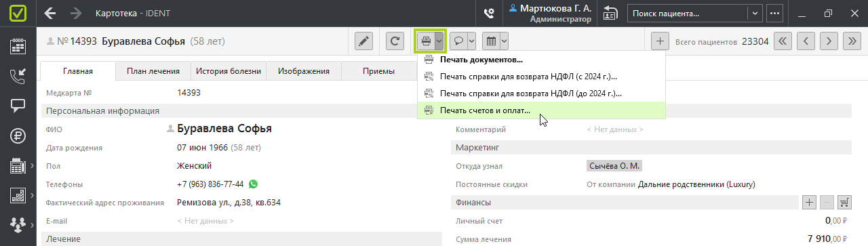Expand the printer button dropdown arrow
The image size is (868, 246).
[x=439, y=41]
